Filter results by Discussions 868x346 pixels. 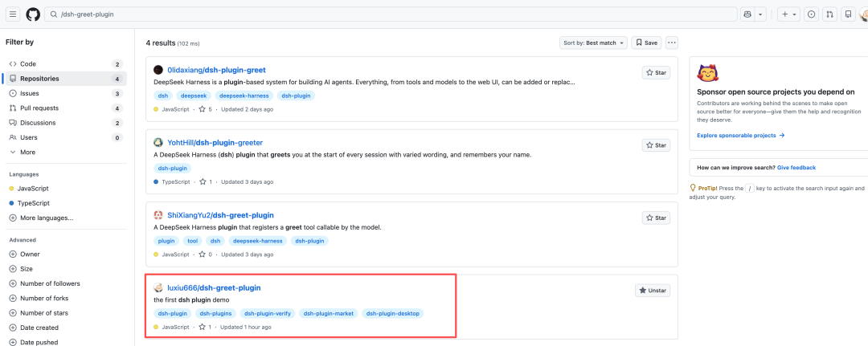coord(66,123)
